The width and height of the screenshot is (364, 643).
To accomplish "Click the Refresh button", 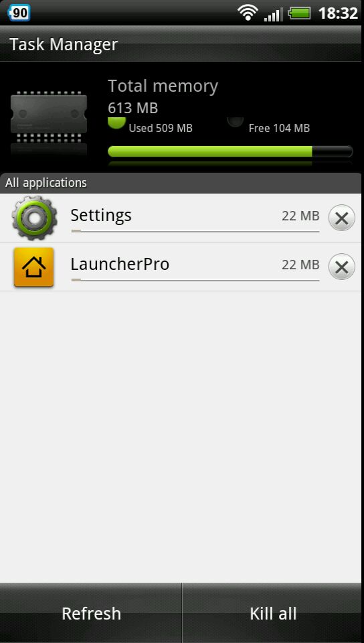I will point(91,613).
